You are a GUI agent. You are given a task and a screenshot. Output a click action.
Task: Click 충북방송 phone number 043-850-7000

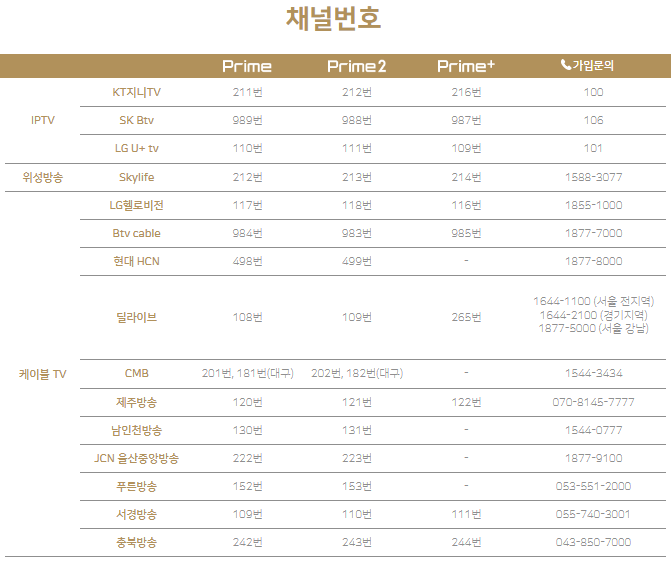pyautogui.click(x=594, y=542)
